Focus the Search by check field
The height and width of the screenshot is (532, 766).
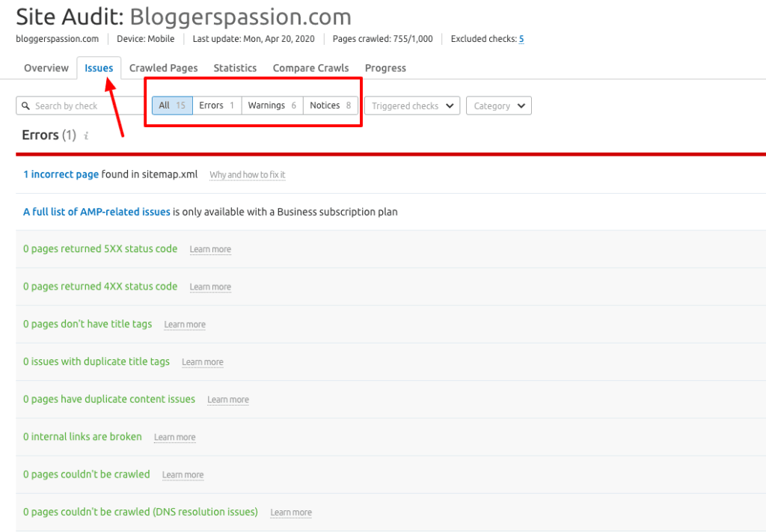tap(81, 106)
